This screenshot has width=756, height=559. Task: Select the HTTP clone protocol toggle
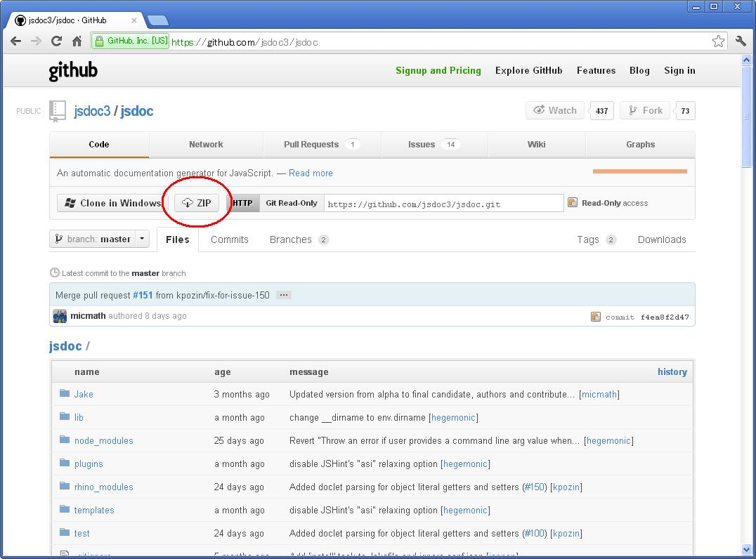(242, 203)
